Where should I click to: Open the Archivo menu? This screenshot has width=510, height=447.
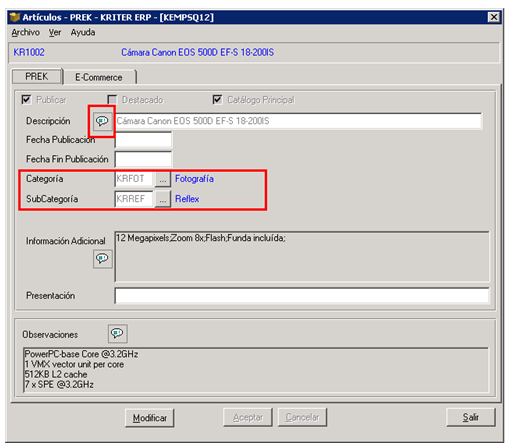26,32
